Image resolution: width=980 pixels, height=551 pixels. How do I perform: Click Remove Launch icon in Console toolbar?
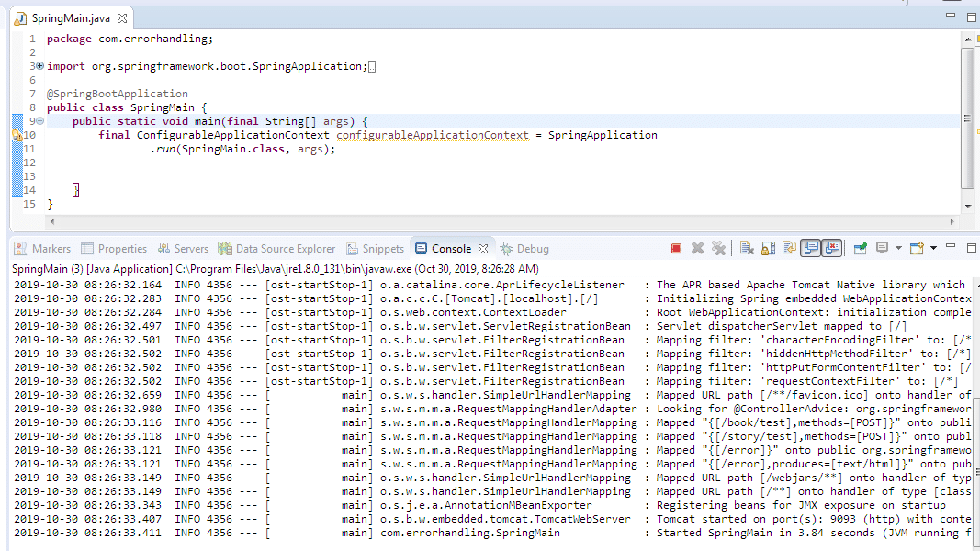coord(697,248)
